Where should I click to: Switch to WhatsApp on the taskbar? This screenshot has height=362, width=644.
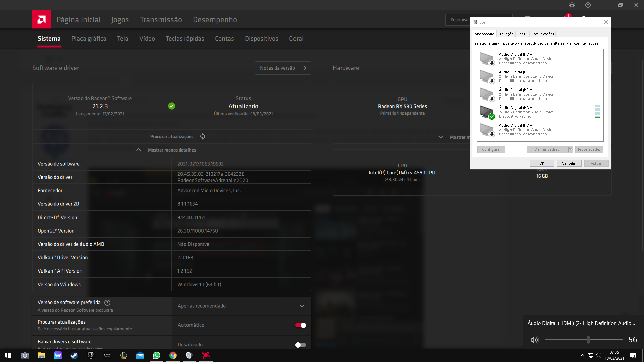[157, 355]
